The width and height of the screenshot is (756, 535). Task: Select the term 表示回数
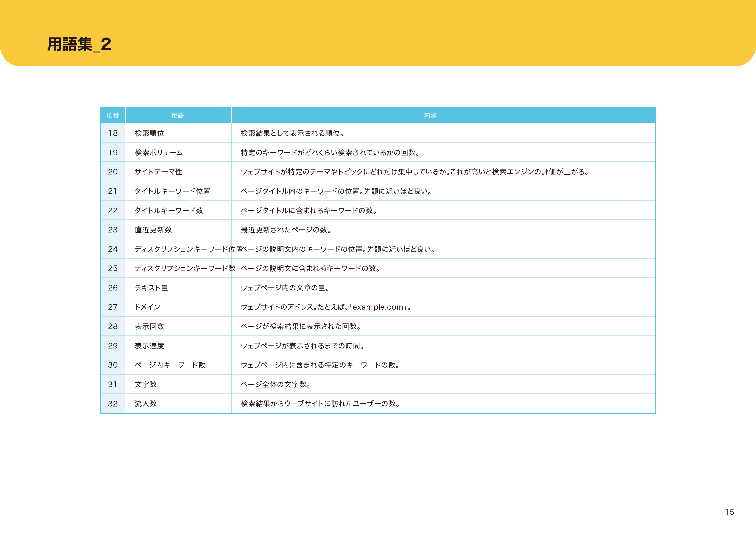pos(150,326)
